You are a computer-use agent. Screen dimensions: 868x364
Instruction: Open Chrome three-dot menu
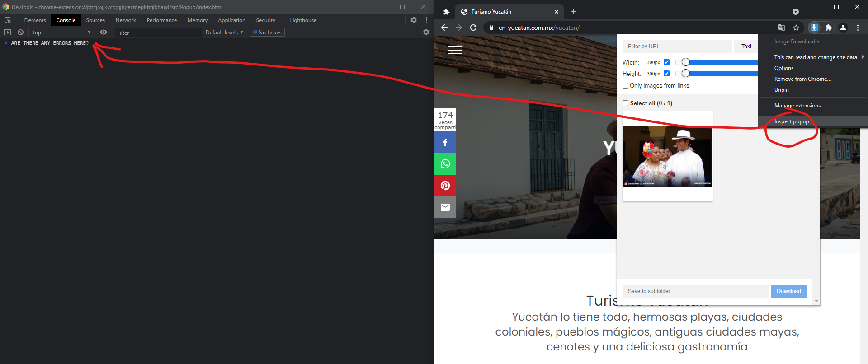tap(858, 28)
